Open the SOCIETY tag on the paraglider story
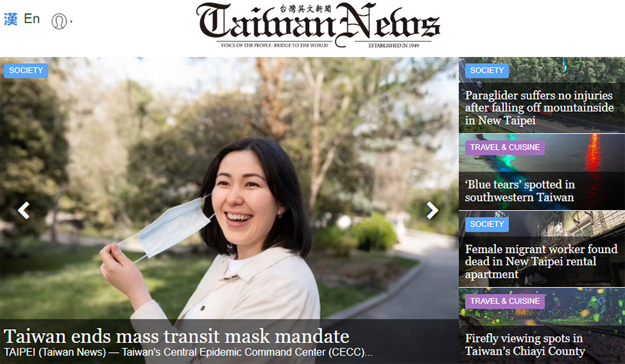This screenshot has width=625, height=364. 487,70
